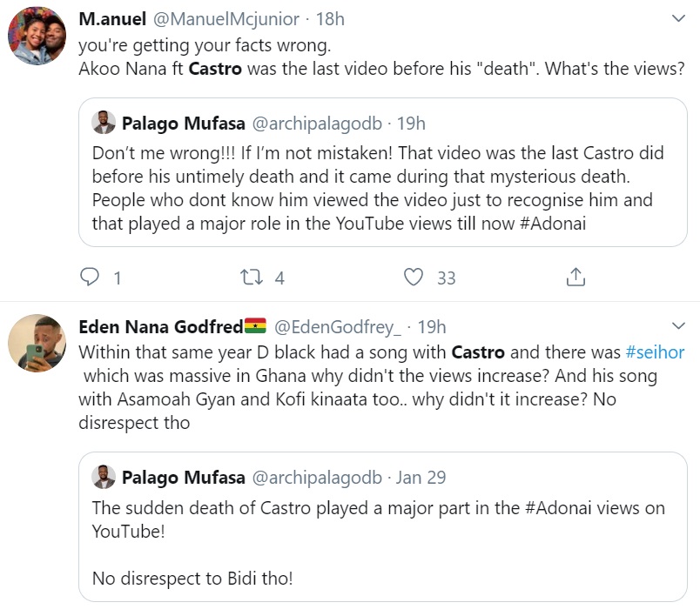This screenshot has width=700, height=616.
Task: Open Eden Nana Godfred display name
Action: [x=160, y=328]
